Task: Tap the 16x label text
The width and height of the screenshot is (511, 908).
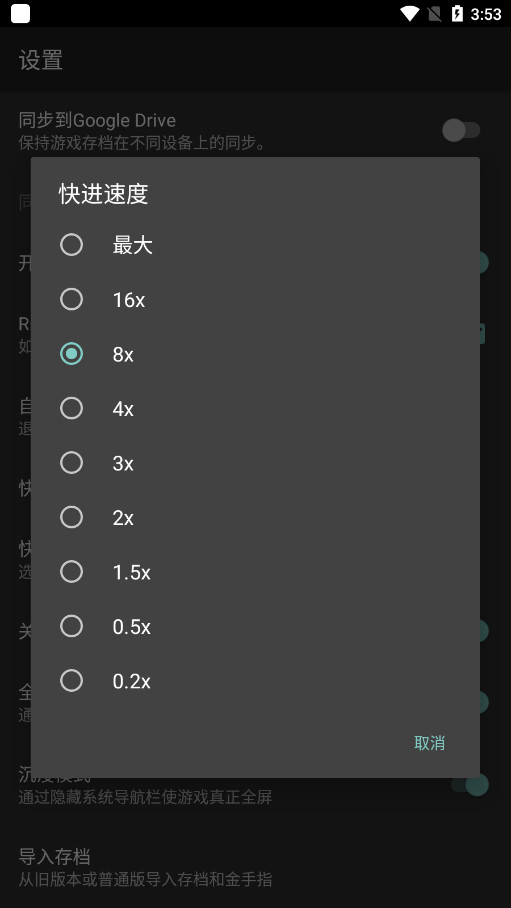Action: coord(129,300)
